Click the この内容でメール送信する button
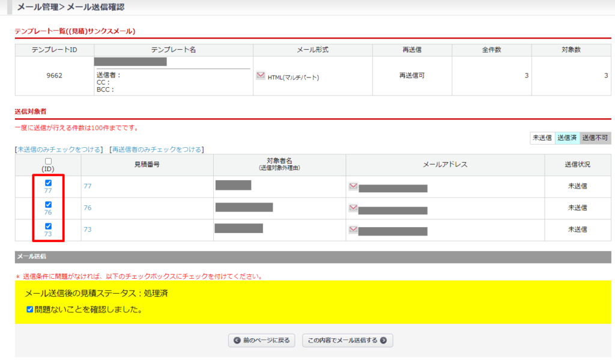Image resolution: width=615 pixels, height=364 pixels. 348,340
